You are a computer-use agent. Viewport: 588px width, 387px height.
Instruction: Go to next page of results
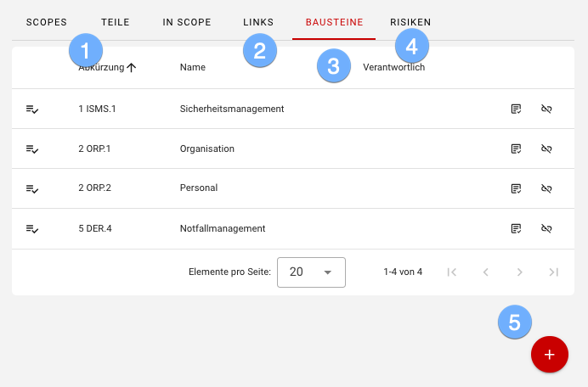pos(519,272)
